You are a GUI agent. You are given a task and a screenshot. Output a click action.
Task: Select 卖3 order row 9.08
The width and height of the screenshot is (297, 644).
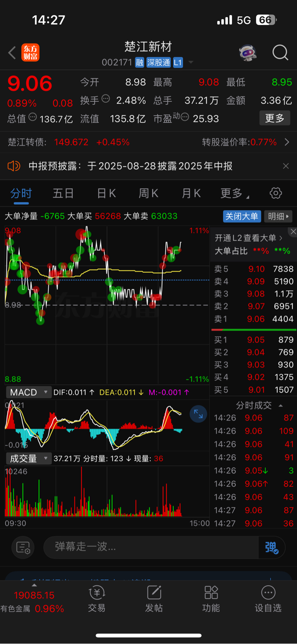pyautogui.click(x=254, y=294)
